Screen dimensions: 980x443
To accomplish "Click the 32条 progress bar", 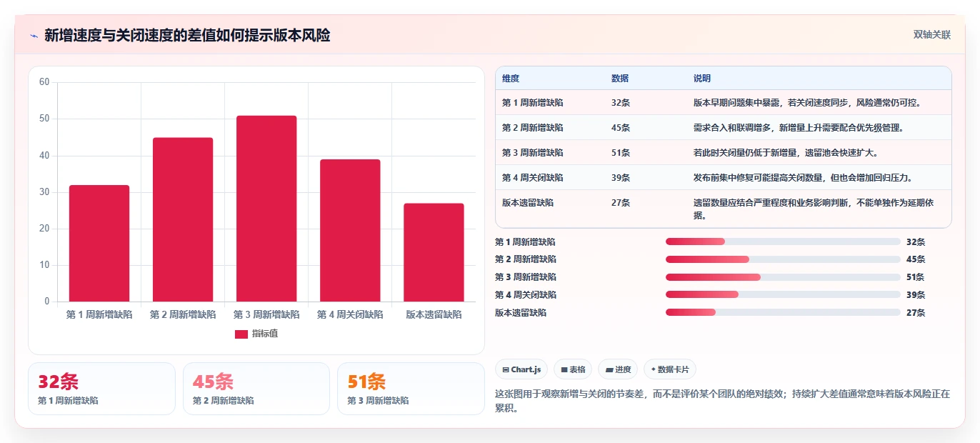I will click(783, 242).
